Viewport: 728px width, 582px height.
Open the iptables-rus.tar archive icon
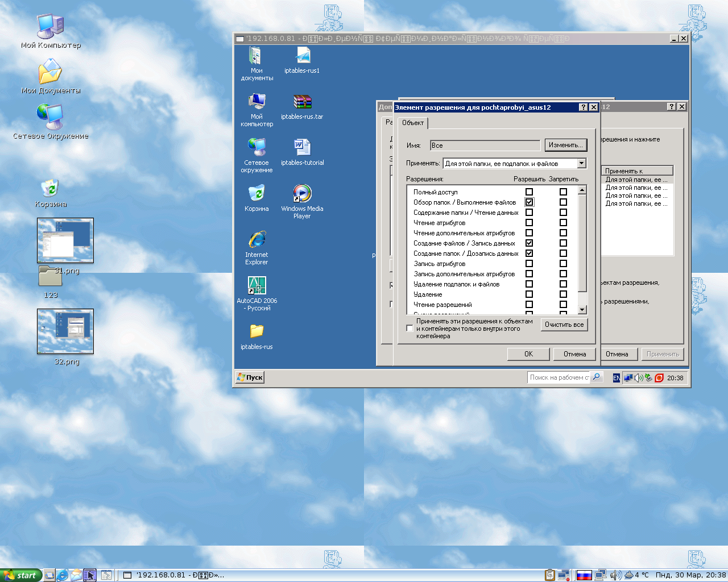tap(302, 102)
